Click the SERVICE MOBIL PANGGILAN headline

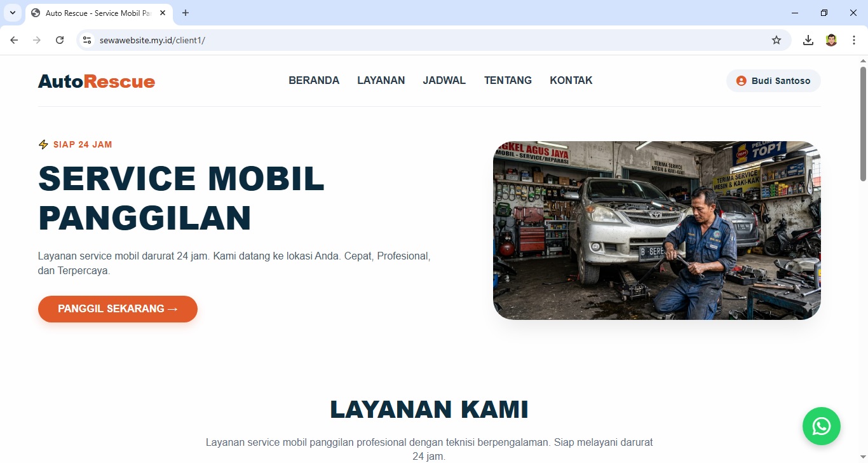181,198
